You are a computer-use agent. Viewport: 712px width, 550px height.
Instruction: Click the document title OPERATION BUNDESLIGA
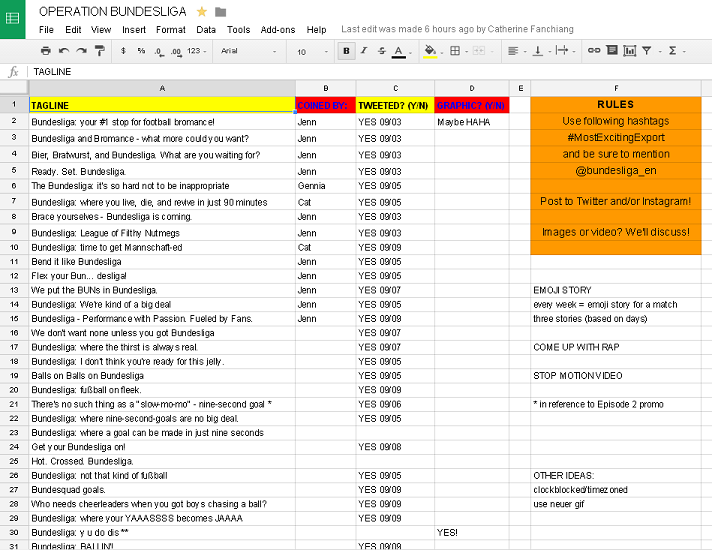coord(113,12)
